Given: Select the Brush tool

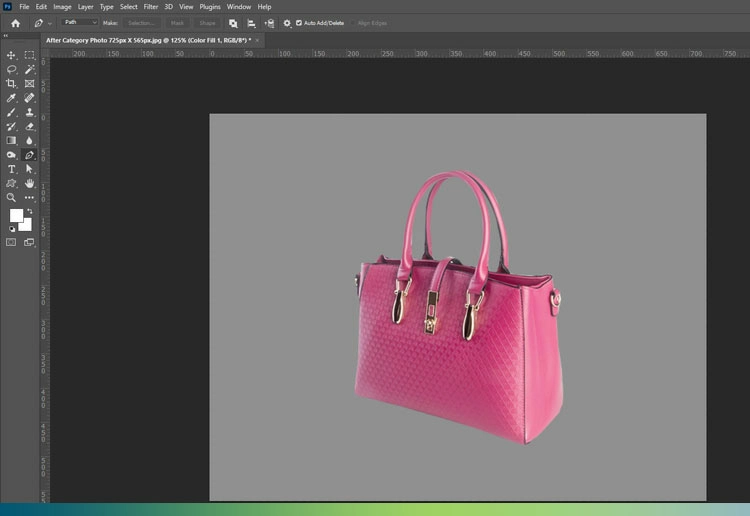Looking at the screenshot, I should (11, 112).
